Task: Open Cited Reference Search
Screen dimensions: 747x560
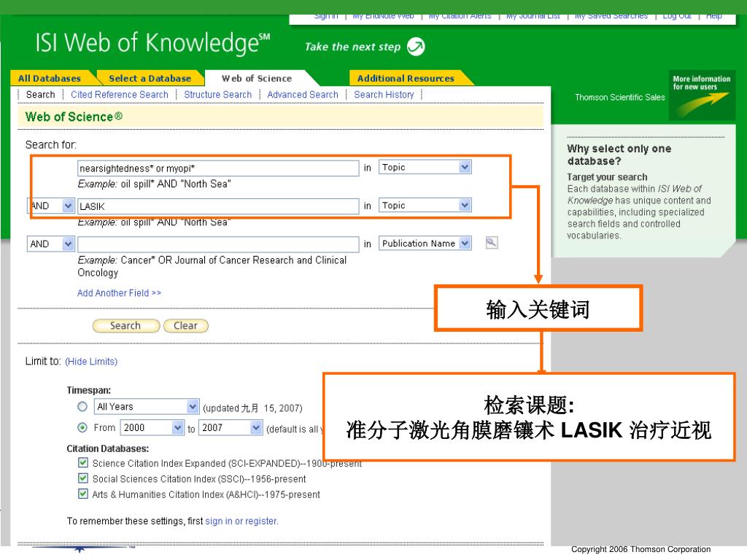Action: pos(120,94)
